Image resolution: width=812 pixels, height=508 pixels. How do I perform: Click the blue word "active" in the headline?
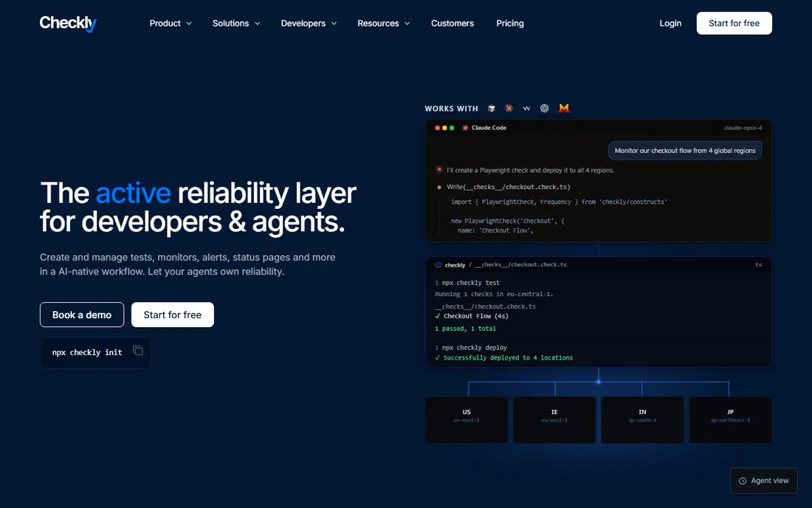tap(133, 193)
